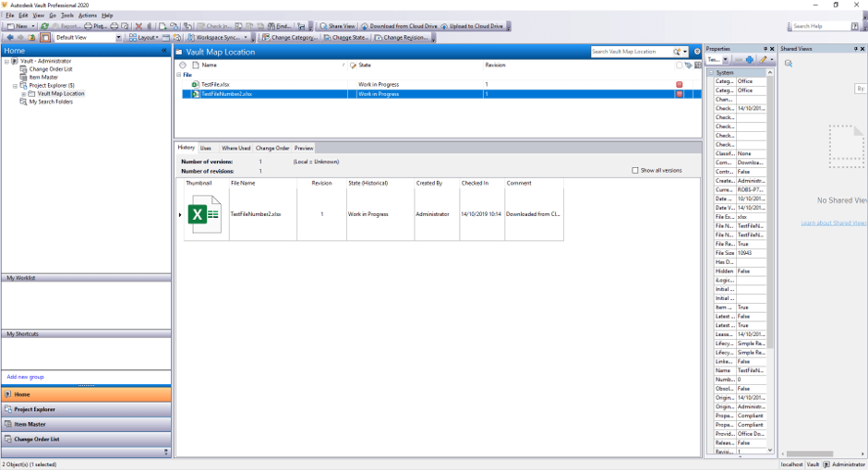This screenshot has width=868, height=470.
Task: Switch to the Change Order tab
Action: pos(272,149)
